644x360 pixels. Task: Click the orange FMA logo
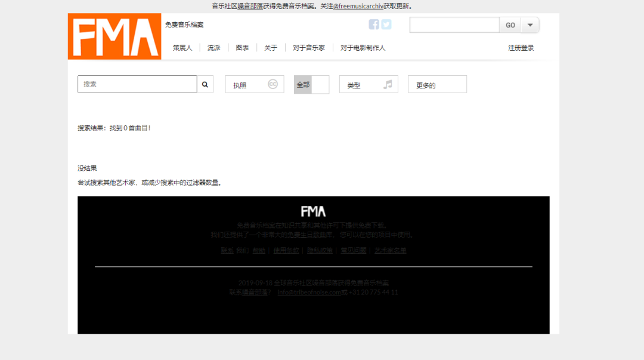[114, 36]
